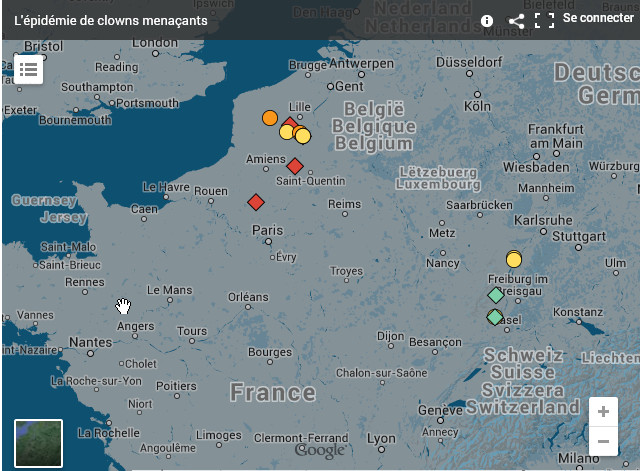Select the leftmost yellow circle near Lille

pos(286,132)
